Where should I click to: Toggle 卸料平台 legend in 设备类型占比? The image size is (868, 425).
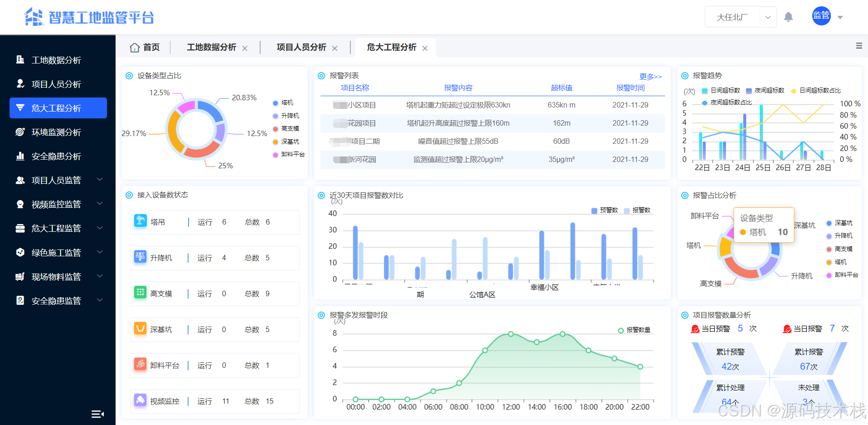point(289,154)
